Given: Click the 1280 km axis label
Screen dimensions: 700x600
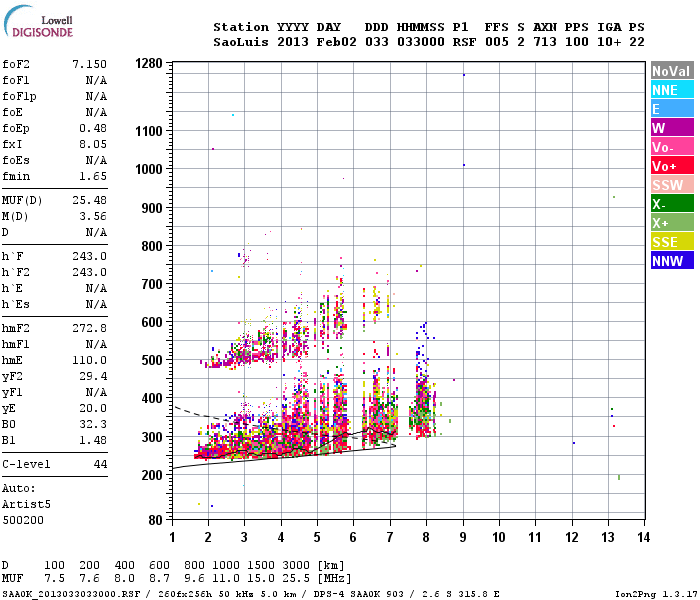Looking at the screenshot, I should click(x=149, y=63).
